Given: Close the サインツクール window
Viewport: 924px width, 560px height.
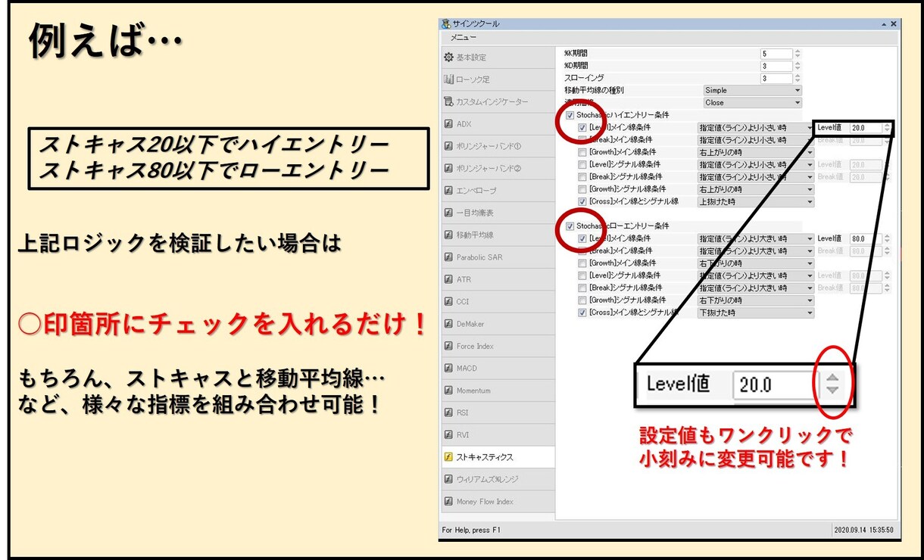Looking at the screenshot, I should click(x=894, y=24).
